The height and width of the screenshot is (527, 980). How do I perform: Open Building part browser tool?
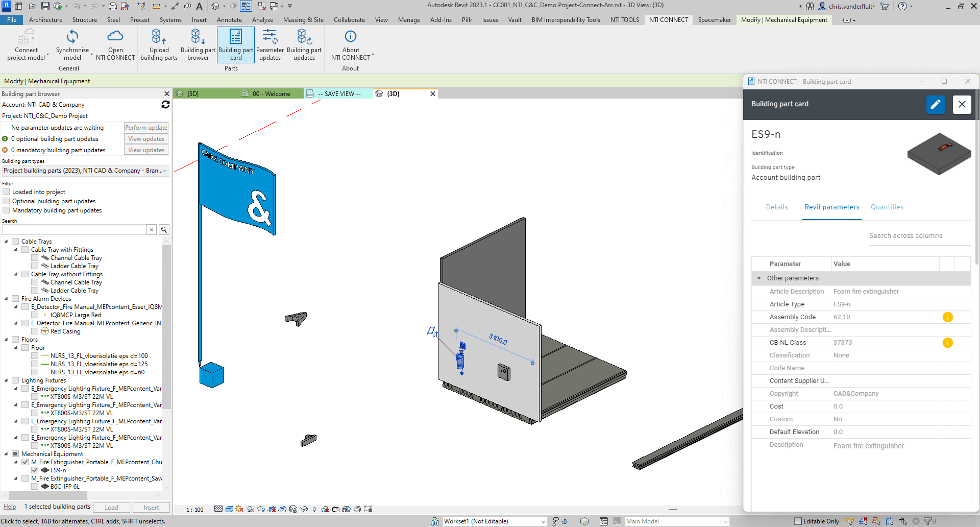[x=198, y=45]
